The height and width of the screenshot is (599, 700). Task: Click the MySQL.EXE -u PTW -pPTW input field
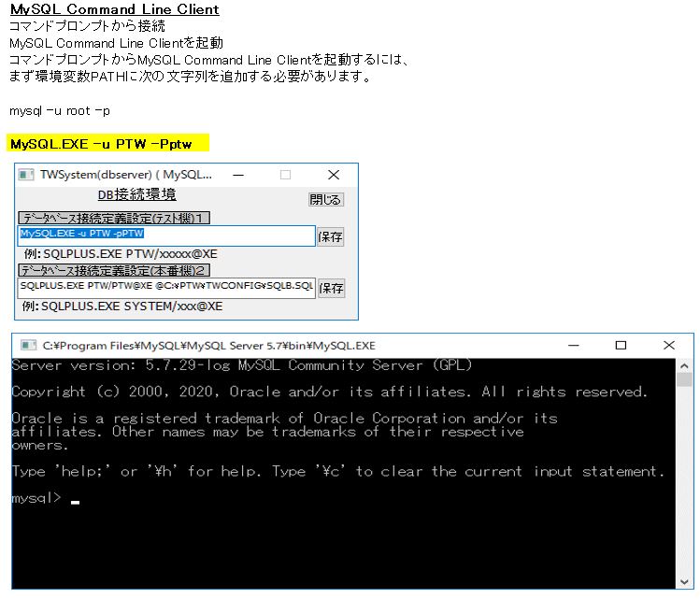[166, 235]
